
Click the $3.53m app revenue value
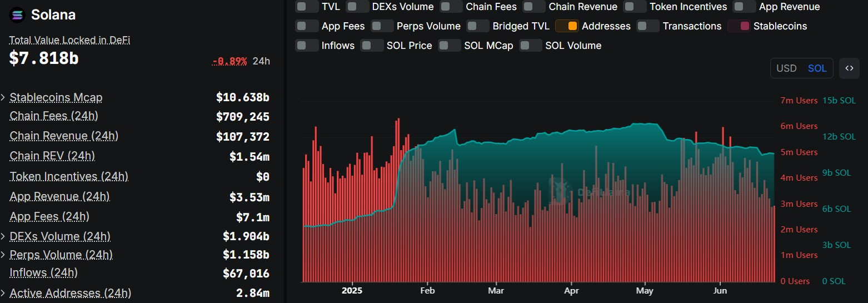[250, 197]
